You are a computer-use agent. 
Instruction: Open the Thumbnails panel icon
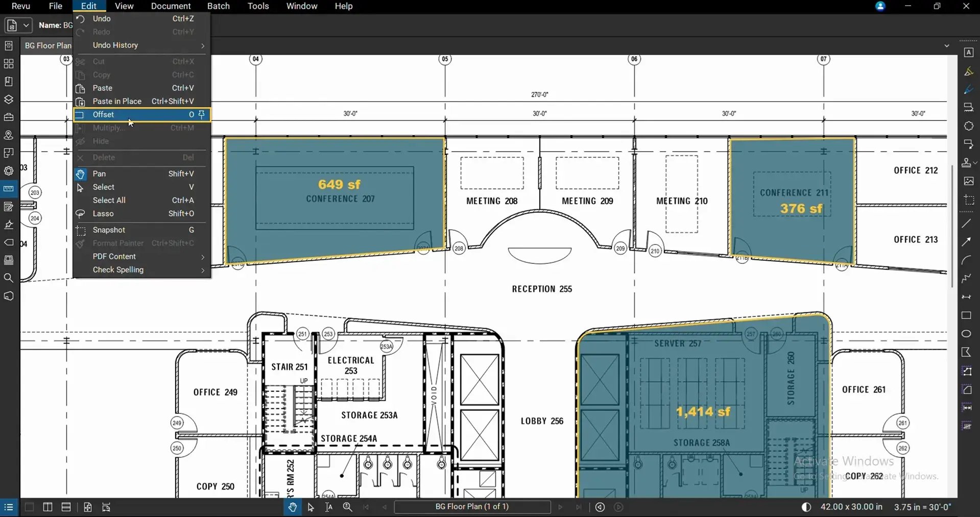click(9, 64)
